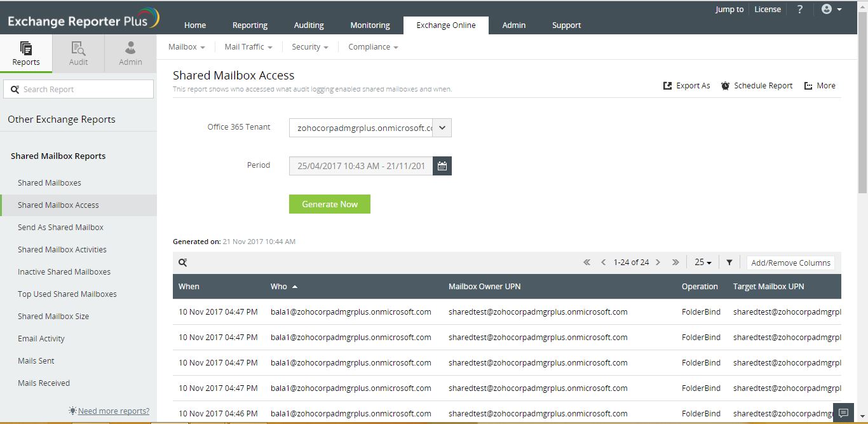Open Send As Shared Mailbox report
868x424 pixels.
pos(60,228)
